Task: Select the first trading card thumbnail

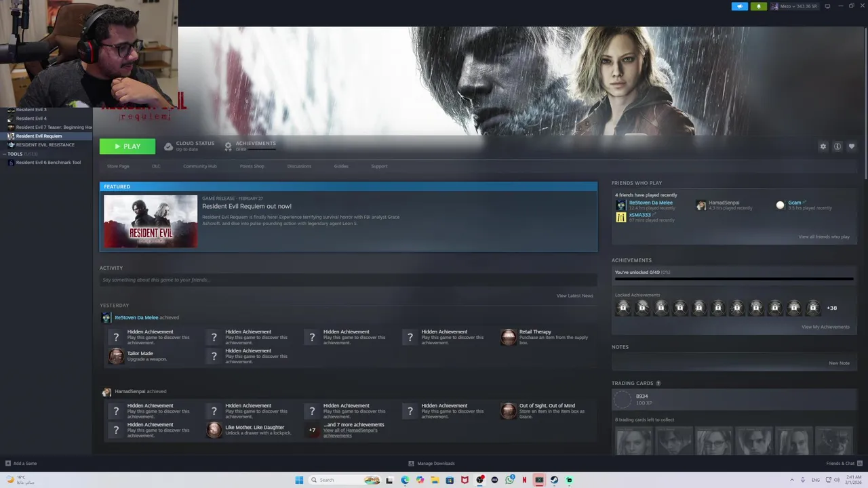Action: click(x=634, y=441)
